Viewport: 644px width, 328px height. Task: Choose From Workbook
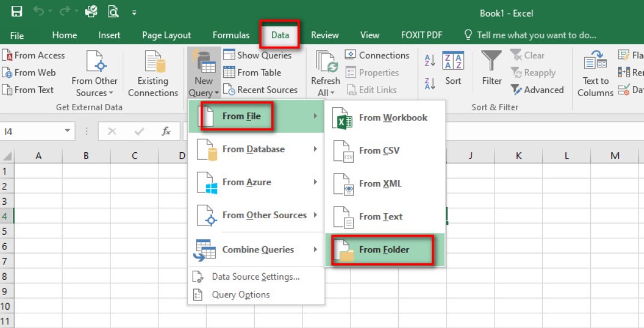385,117
